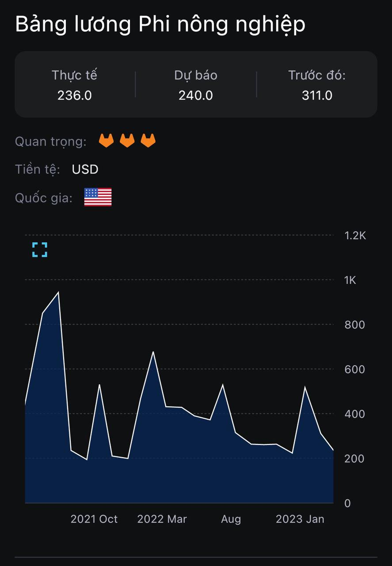Select the Thực tế value 236.0
The height and width of the screenshot is (566, 392).
tap(75, 95)
